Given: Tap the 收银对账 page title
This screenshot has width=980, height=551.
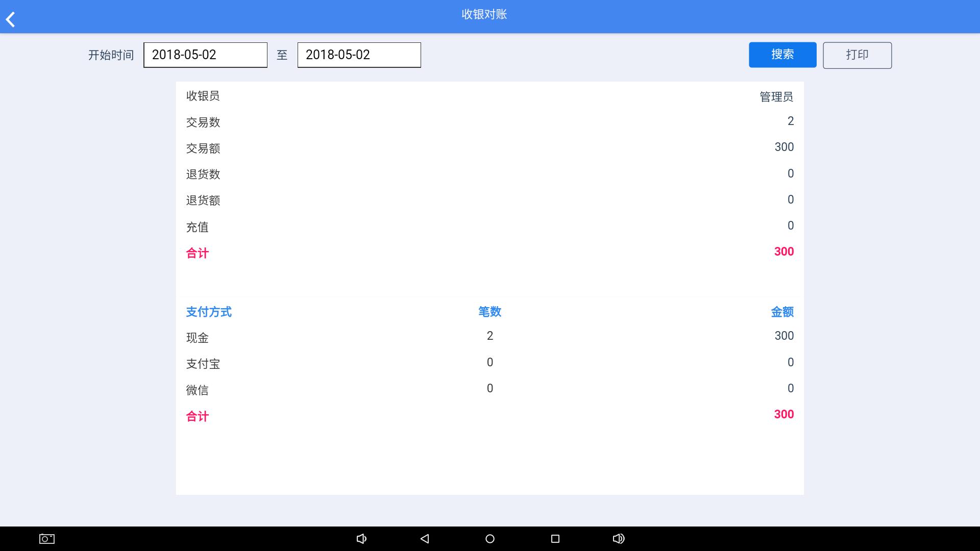Looking at the screenshot, I should click(x=484, y=14).
